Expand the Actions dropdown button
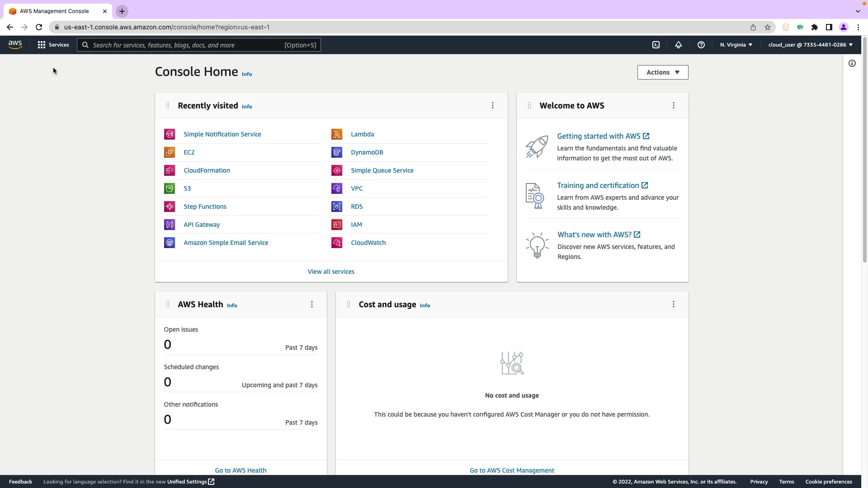Image resolution: width=868 pixels, height=488 pixels. tap(663, 72)
